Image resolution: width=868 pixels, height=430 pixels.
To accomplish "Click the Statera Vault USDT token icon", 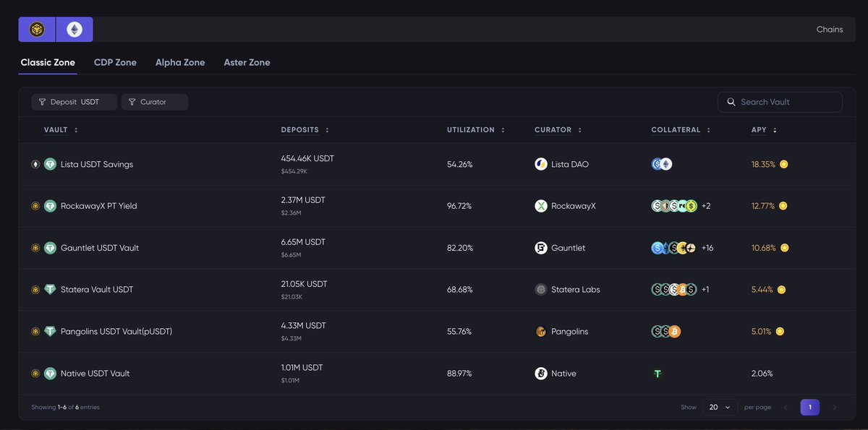I will [50, 290].
